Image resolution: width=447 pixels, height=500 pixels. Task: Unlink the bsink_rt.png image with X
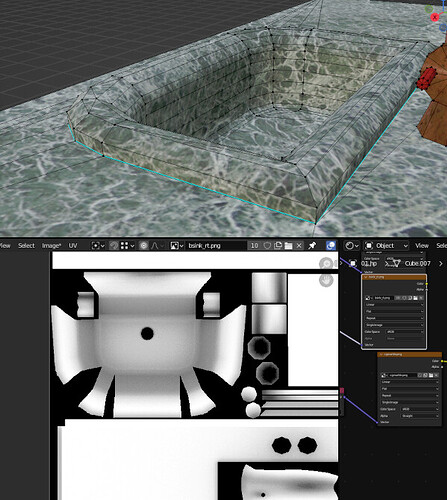point(299,246)
